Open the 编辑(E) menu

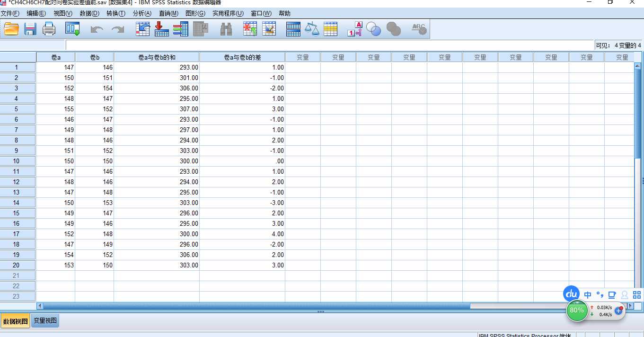click(36, 13)
